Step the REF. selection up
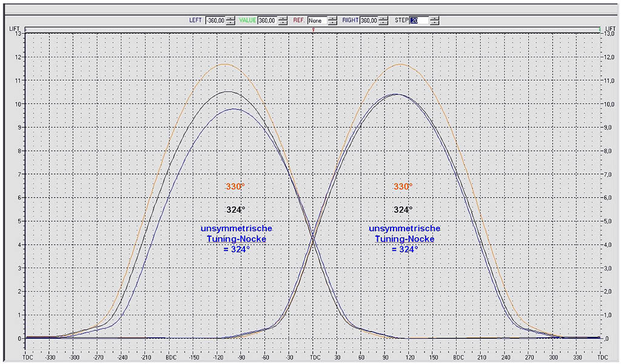This screenshot has width=621, height=364. [x=332, y=18]
